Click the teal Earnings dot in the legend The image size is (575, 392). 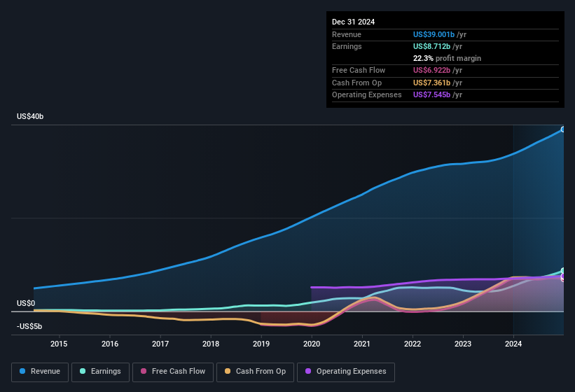tap(83, 372)
